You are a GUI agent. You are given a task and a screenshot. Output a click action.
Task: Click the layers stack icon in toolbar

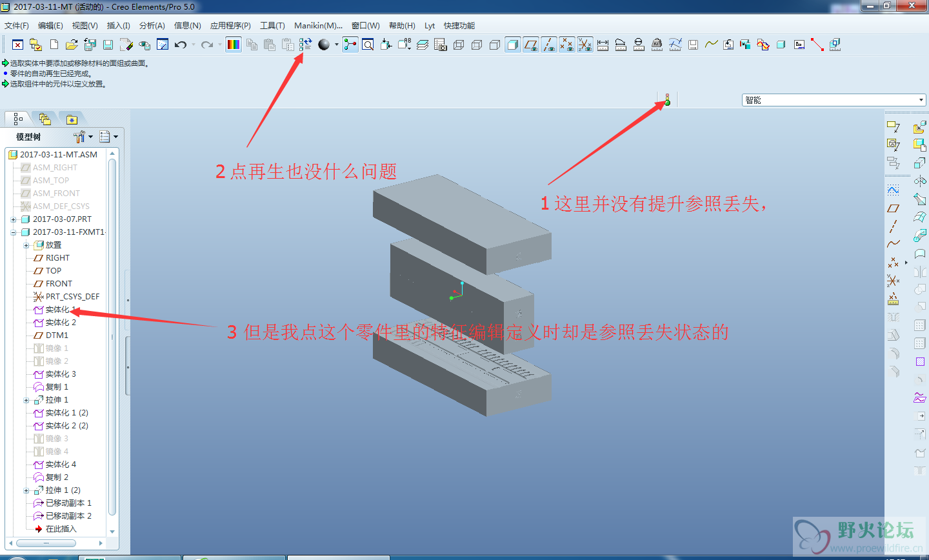tap(423, 45)
